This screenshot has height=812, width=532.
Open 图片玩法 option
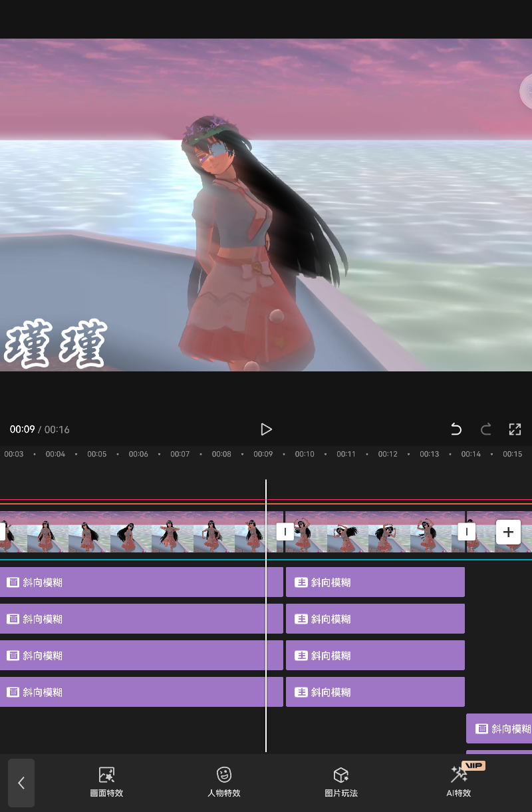click(x=341, y=781)
